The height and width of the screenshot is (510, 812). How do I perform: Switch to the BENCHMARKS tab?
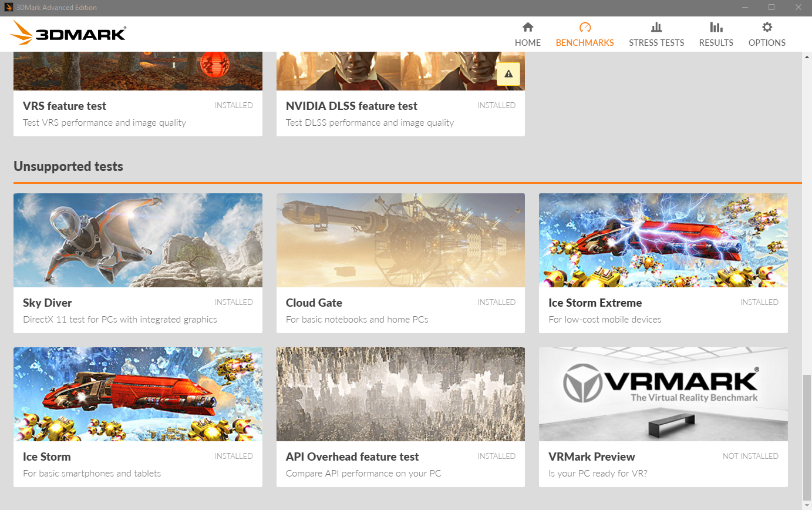[x=585, y=34]
